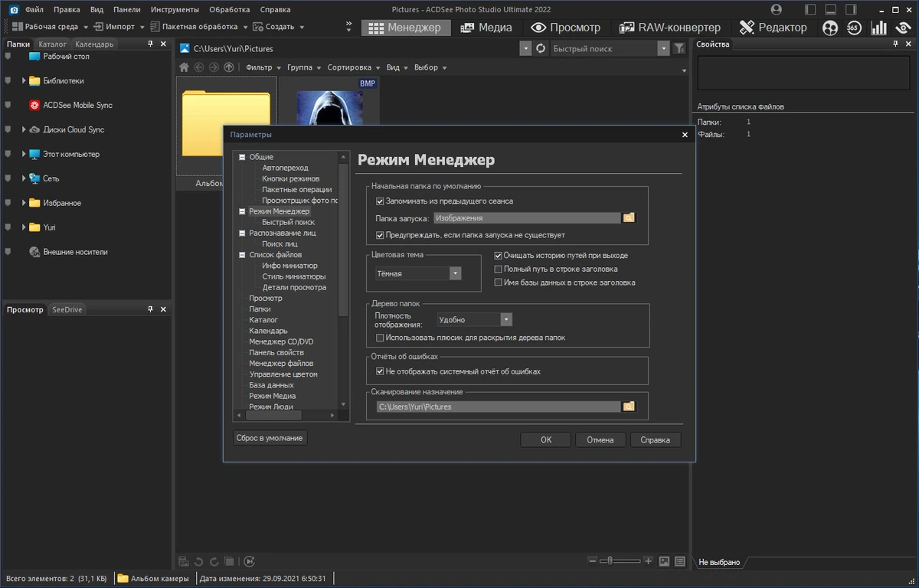The image size is (919, 588).
Task: Go to Home folder icon
Action: point(184,67)
